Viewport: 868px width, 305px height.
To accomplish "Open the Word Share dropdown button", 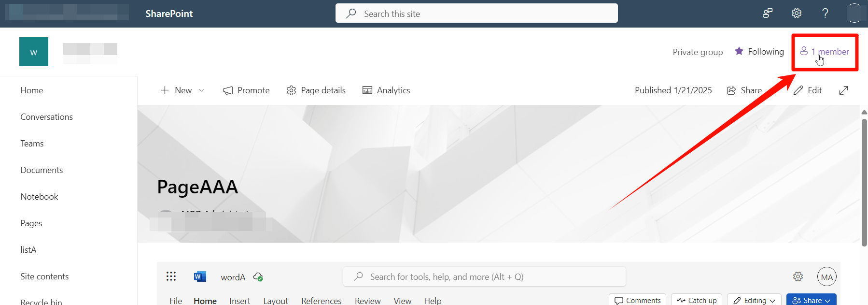I will click(811, 300).
